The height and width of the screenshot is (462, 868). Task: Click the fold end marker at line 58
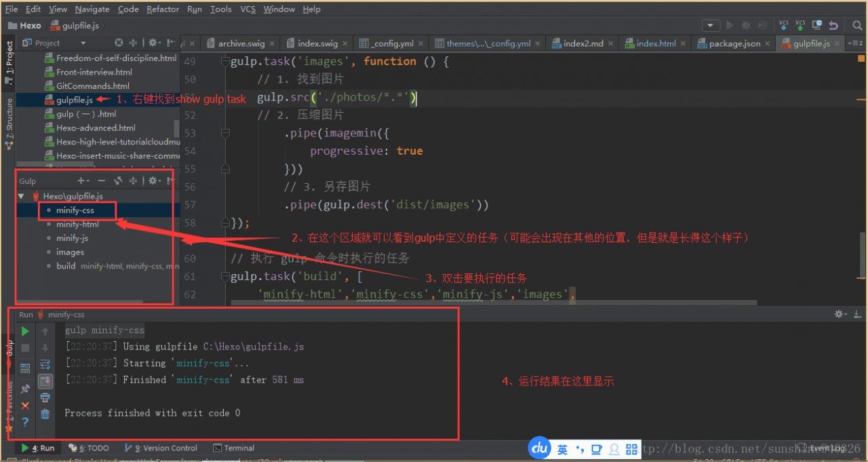click(x=226, y=223)
